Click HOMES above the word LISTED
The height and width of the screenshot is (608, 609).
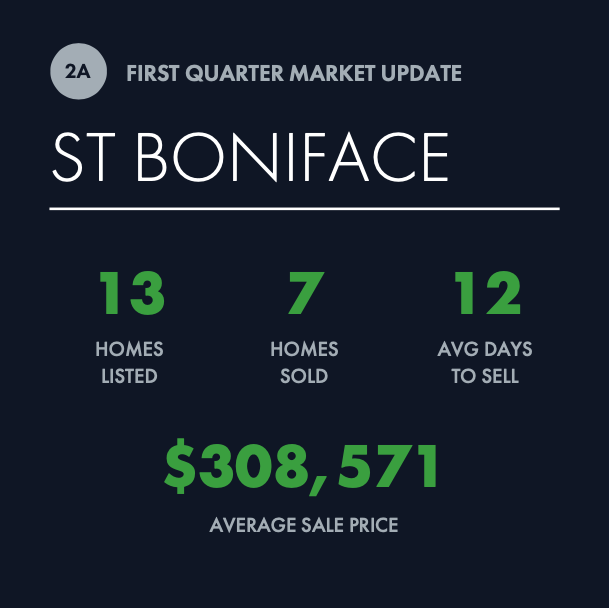[129, 349]
